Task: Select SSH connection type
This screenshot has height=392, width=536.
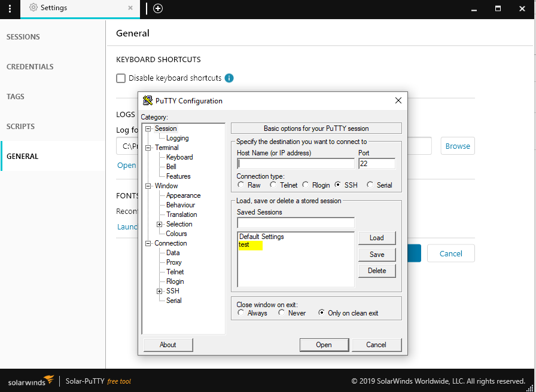Action: pos(338,185)
